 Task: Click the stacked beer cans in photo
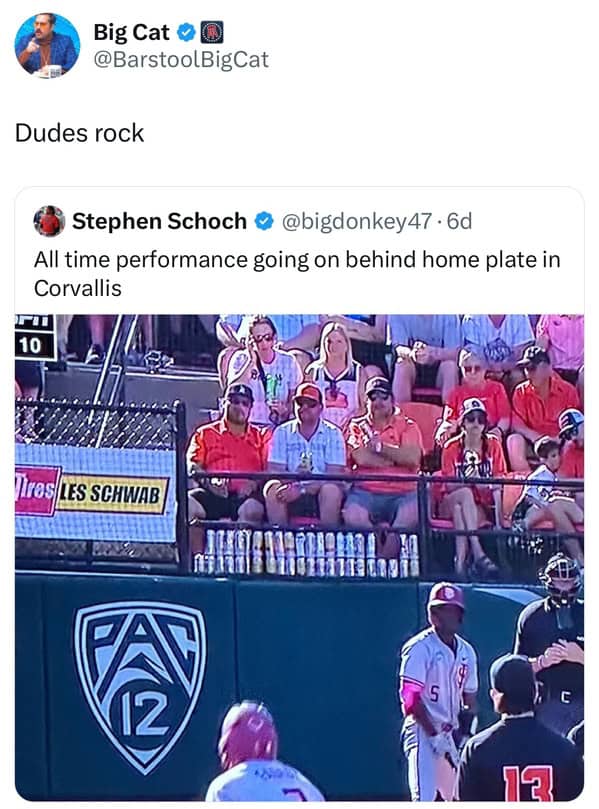click(307, 553)
